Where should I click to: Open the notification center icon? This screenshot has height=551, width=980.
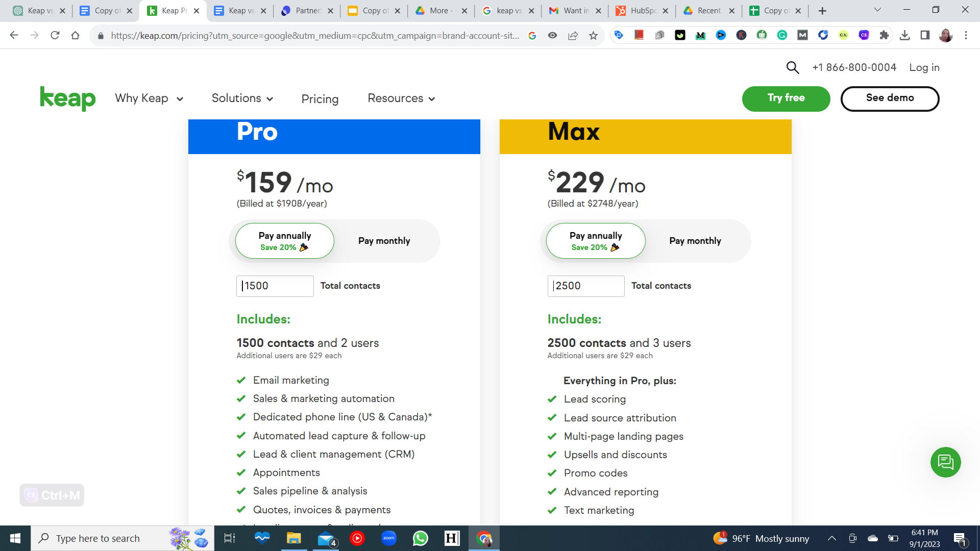960,538
